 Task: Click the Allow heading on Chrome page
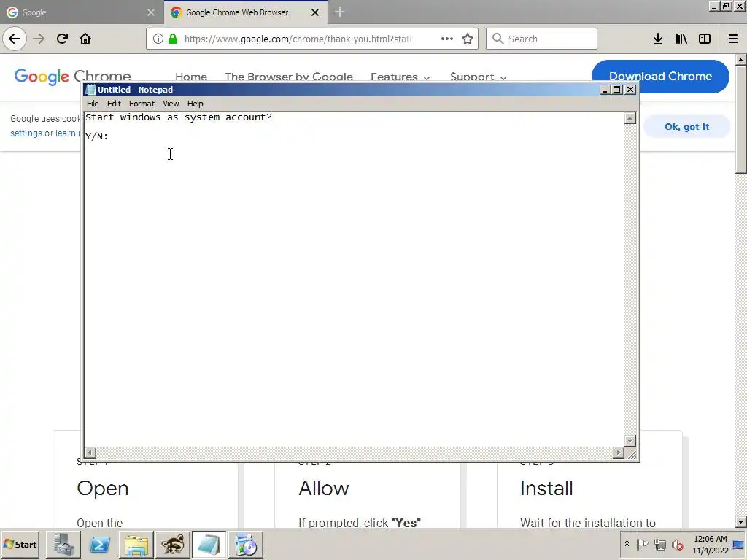324,488
